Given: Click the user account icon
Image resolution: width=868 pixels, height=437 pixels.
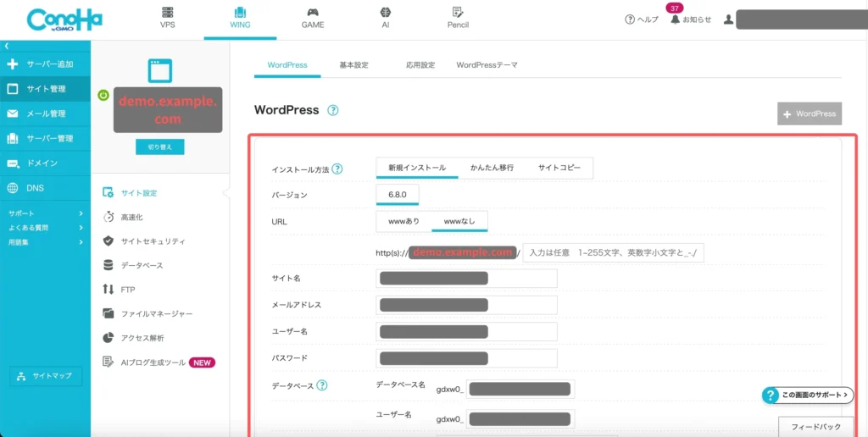Looking at the screenshot, I should [728, 19].
